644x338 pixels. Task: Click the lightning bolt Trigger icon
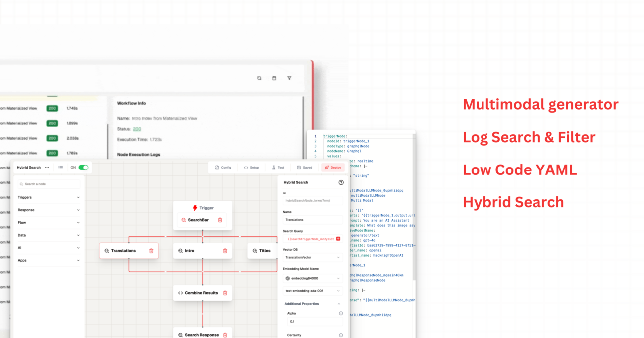[x=194, y=208]
